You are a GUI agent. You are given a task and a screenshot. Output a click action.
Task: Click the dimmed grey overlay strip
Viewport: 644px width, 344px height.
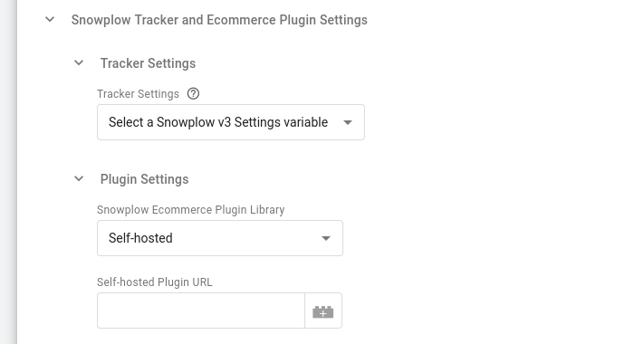pyautogui.click(x=8, y=172)
